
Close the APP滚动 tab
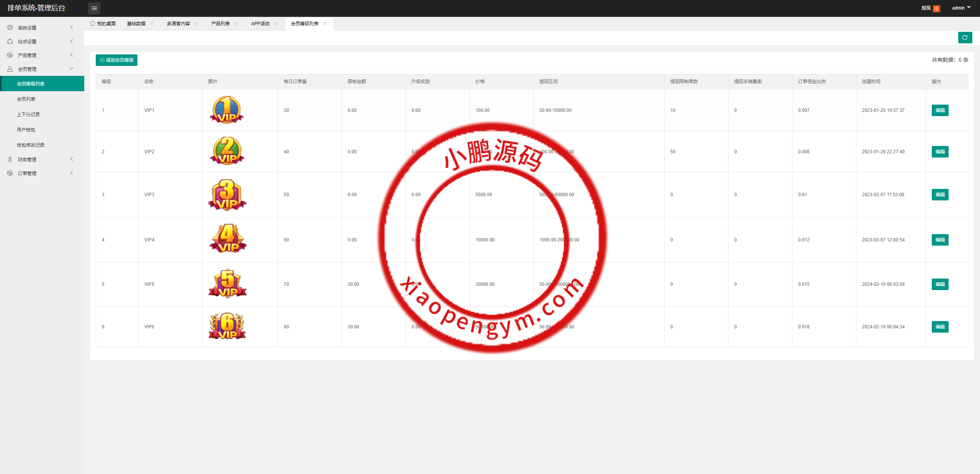pos(276,24)
